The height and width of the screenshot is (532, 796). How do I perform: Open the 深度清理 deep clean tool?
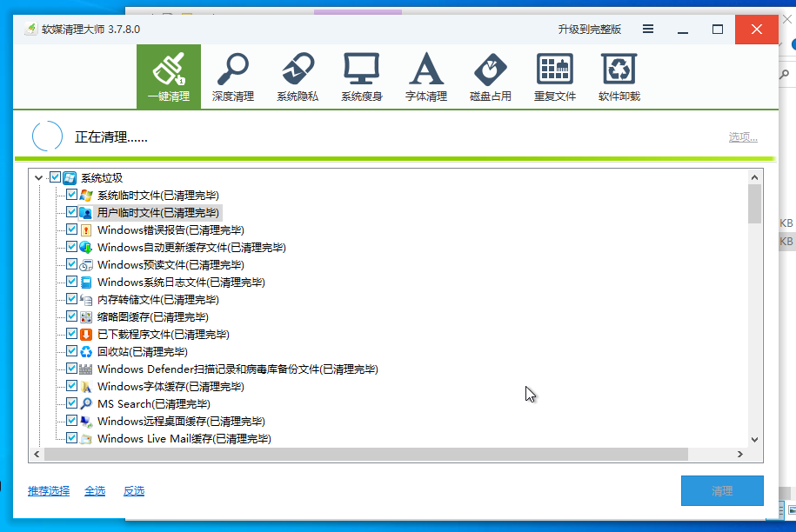232,76
